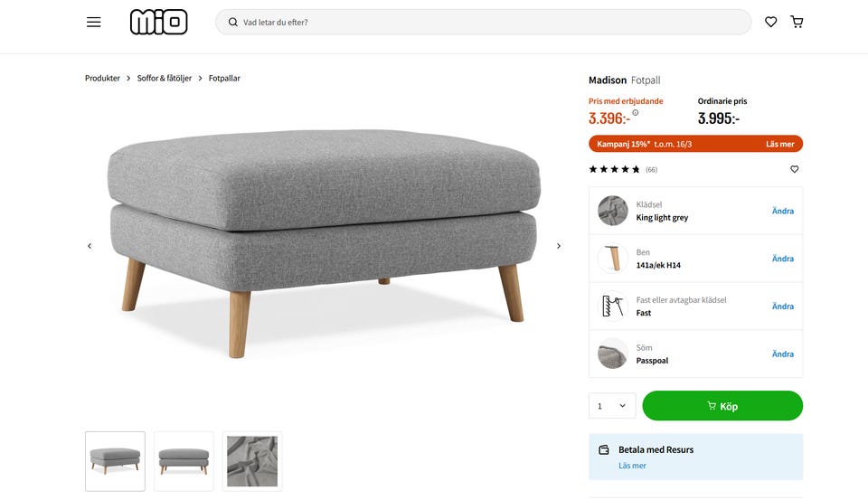Viewport: 868px width, 500px height.
Task: Click the five-star rating
Action: 614,169
